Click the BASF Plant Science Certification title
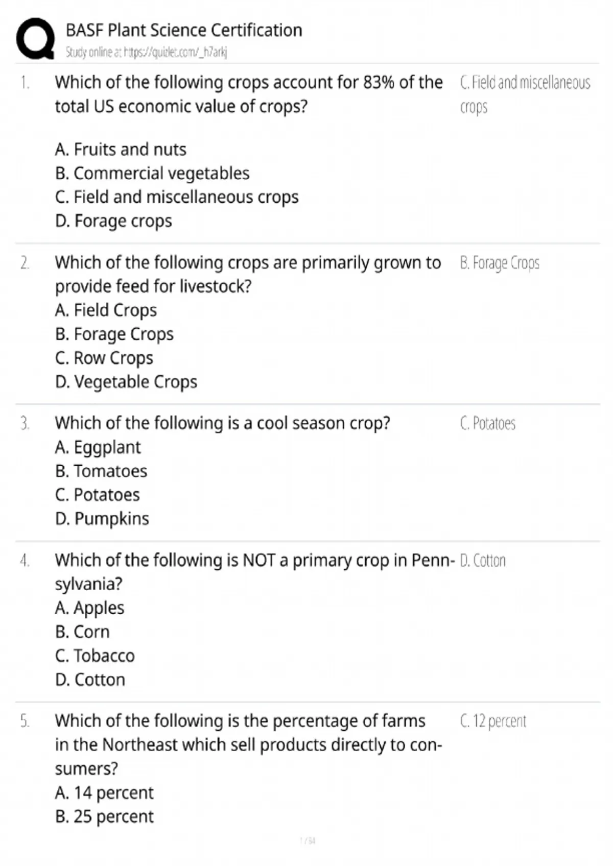 click(x=184, y=30)
